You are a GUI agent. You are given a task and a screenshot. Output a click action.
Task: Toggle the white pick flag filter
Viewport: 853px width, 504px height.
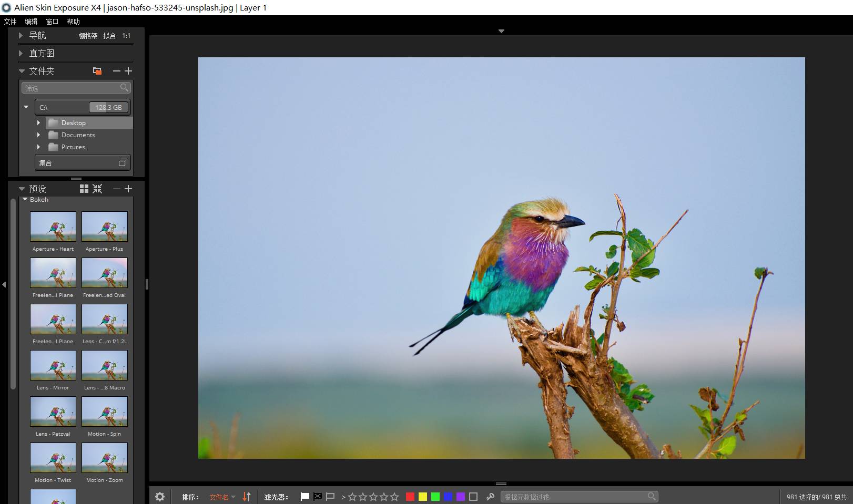tap(304, 497)
